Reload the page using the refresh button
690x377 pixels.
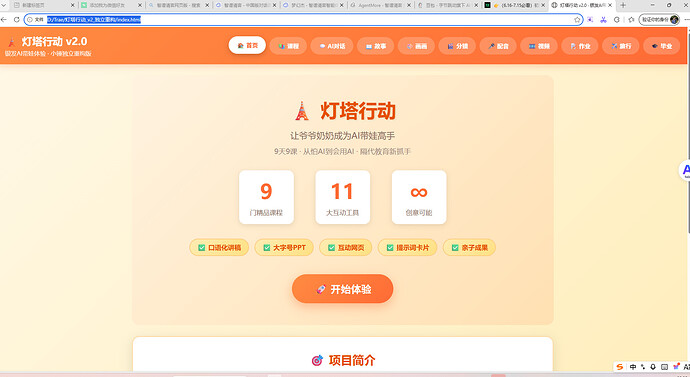[16, 19]
